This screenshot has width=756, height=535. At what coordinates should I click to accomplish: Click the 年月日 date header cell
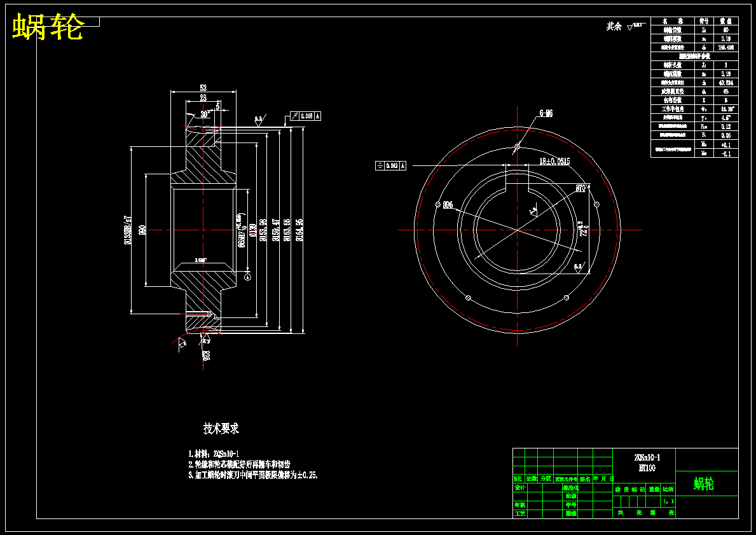click(603, 479)
